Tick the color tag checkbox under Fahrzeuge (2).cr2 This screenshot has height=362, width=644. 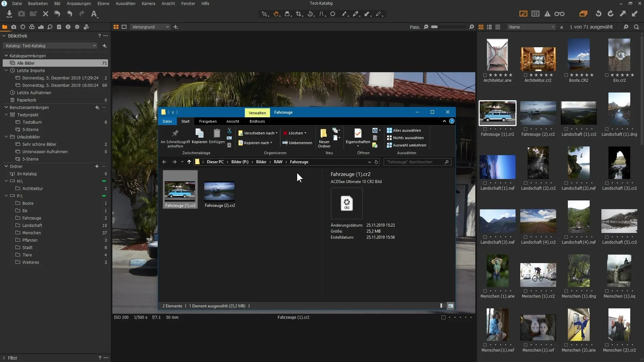point(526,129)
